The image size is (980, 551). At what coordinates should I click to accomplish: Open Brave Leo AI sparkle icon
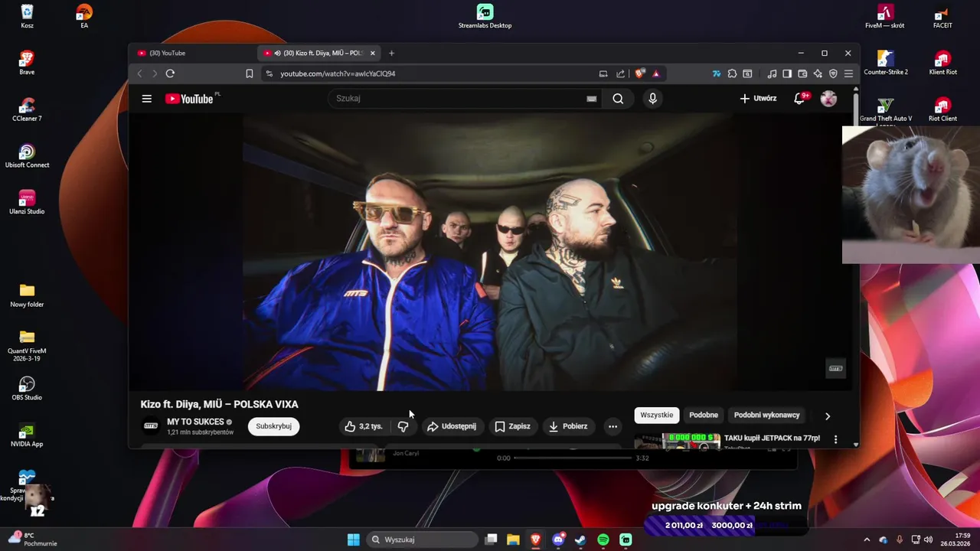pyautogui.click(x=818, y=73)
